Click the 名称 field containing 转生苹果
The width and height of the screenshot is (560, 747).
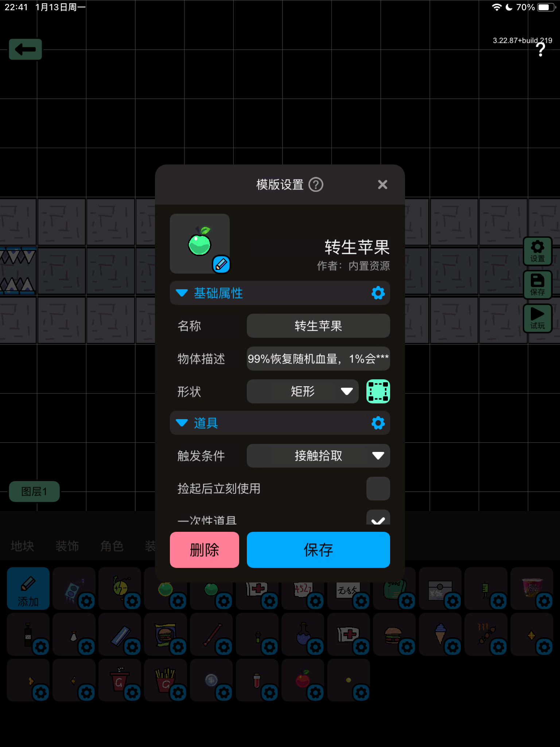point(318,326)
